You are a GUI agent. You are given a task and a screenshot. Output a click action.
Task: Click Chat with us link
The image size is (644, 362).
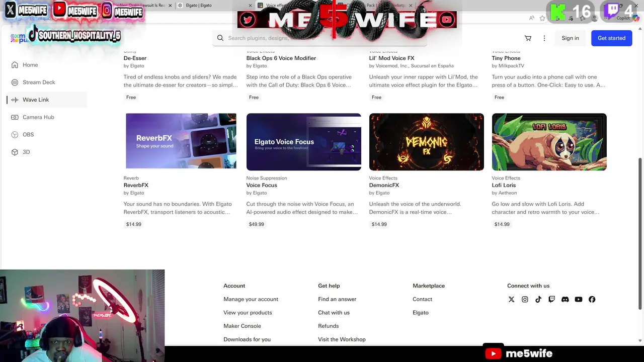coord(334,313)
